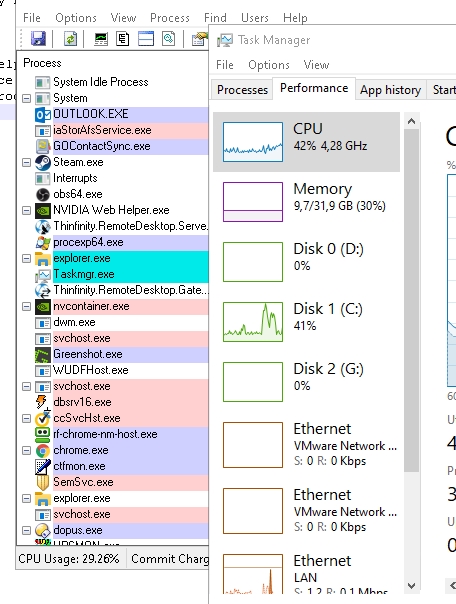Click the performance list scrollbar down arrow
This screenshot has width=456, height=604.
(x=411, y=586)
